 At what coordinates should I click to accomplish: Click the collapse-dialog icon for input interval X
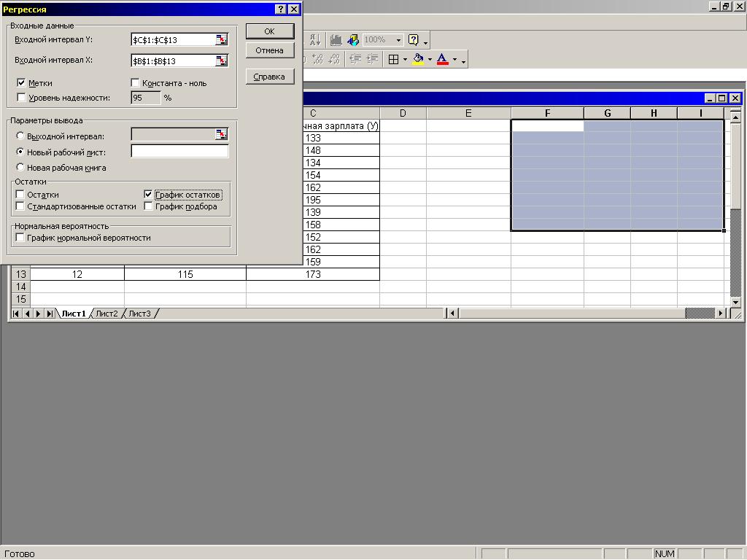pyautogui.click(x=222, y=61)
